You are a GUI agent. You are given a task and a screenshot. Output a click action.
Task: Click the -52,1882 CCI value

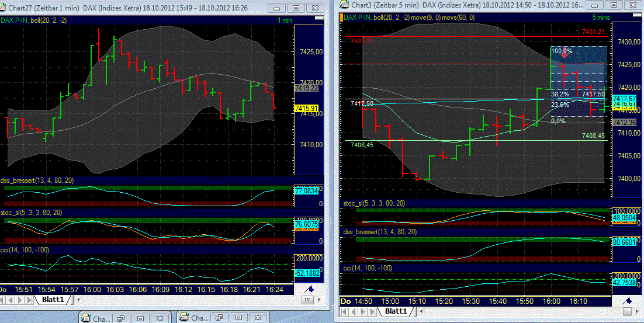pyautogui.click(x=306, y=273)
